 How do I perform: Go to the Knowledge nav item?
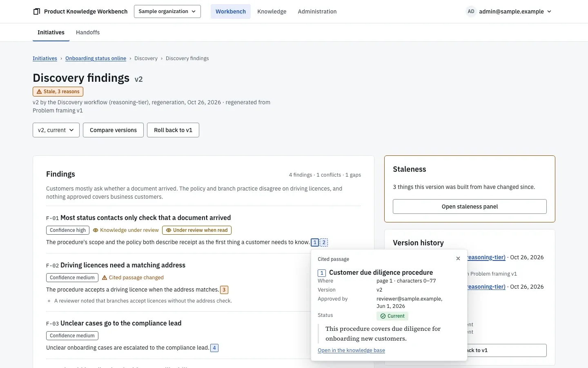[272, 11]
